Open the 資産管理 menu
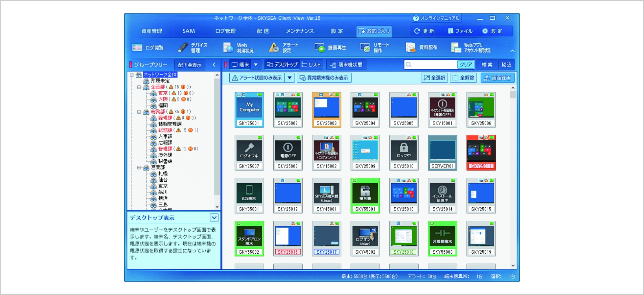Screen dimensions: 644x295 pos(151,31)
